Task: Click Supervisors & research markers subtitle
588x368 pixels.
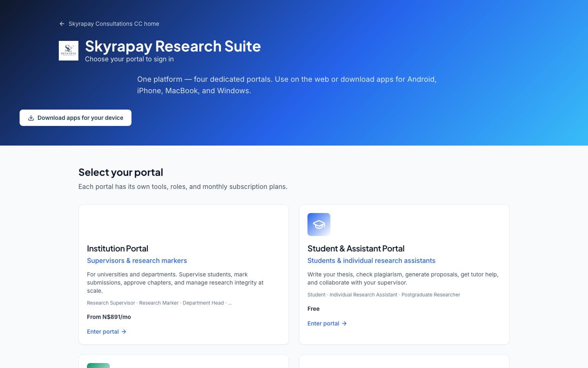Action: click(137, 260)
